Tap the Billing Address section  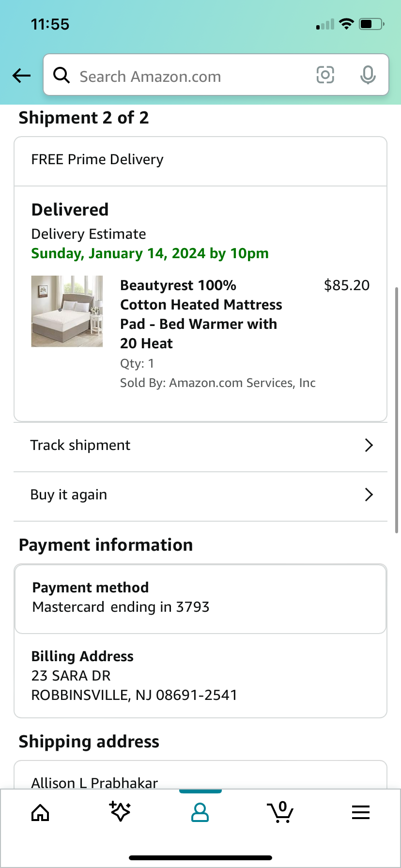(x=200, y=676)
